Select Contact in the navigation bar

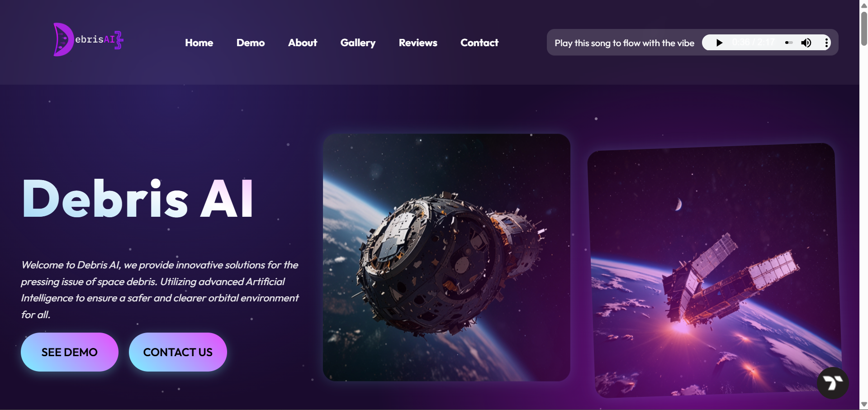pos(479,43)
